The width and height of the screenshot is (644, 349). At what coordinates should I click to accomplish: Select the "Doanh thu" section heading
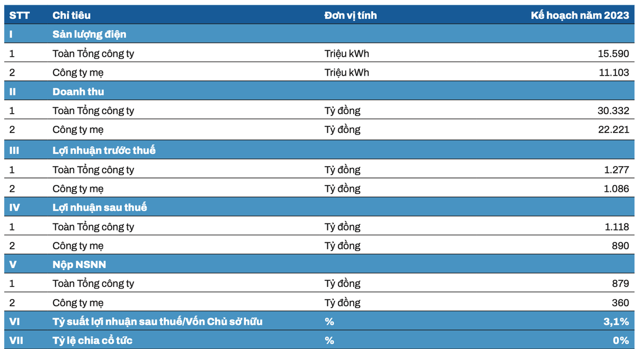click(x=78, y=92)
